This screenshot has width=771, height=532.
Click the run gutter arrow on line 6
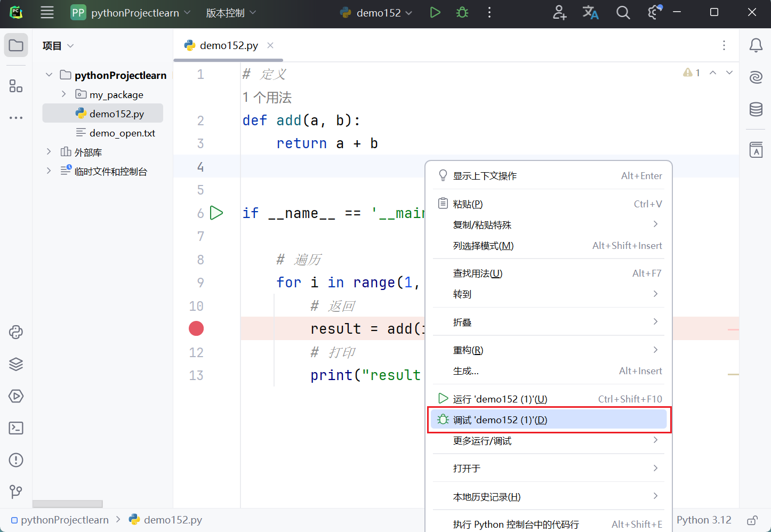(x=216, y=213)
